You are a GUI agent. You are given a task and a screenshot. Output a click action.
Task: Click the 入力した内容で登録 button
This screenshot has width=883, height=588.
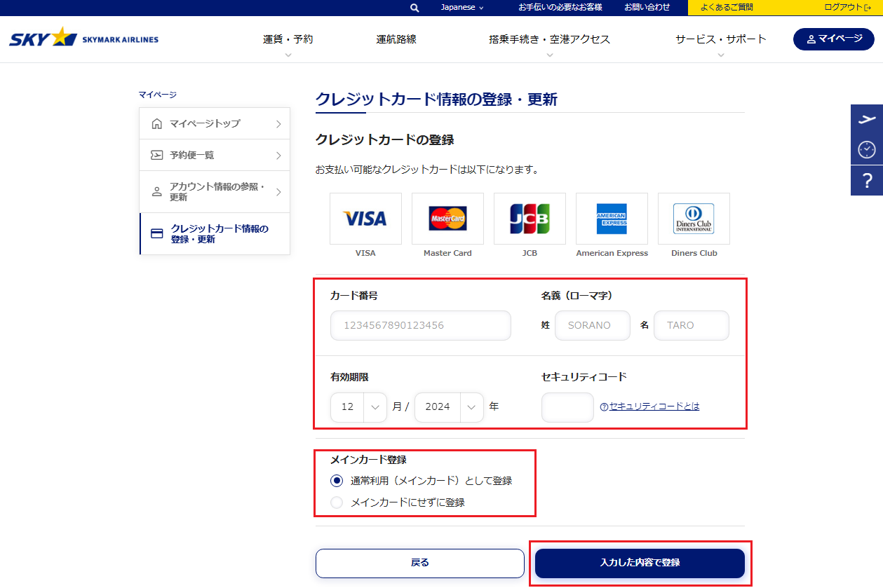click(x=640, y=563)
